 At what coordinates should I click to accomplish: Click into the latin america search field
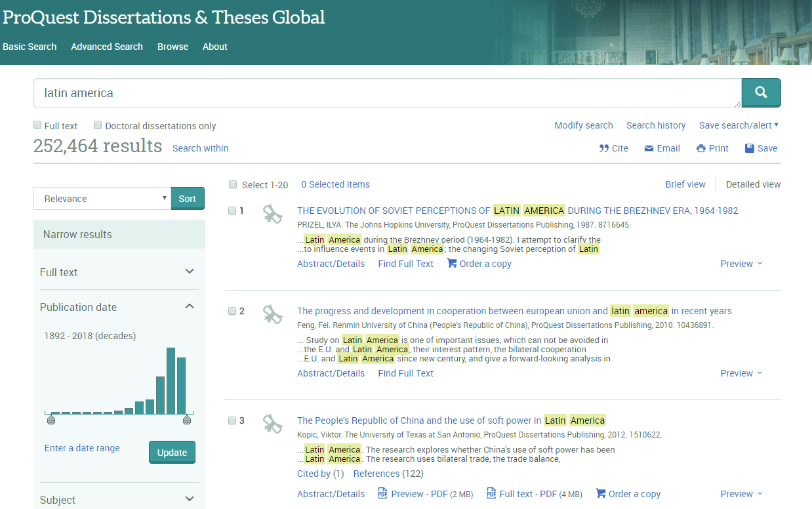pyautogui.click(x=388, y=93)
